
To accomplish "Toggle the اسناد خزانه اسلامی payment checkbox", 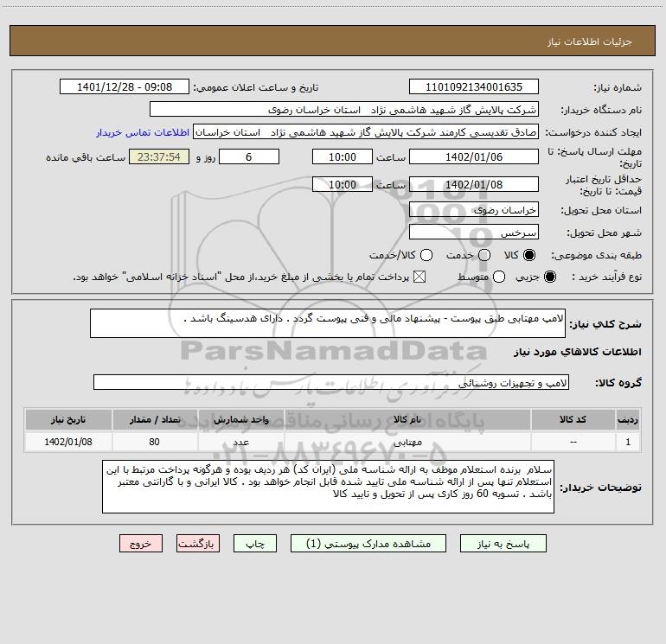I will tap(419, 277).
